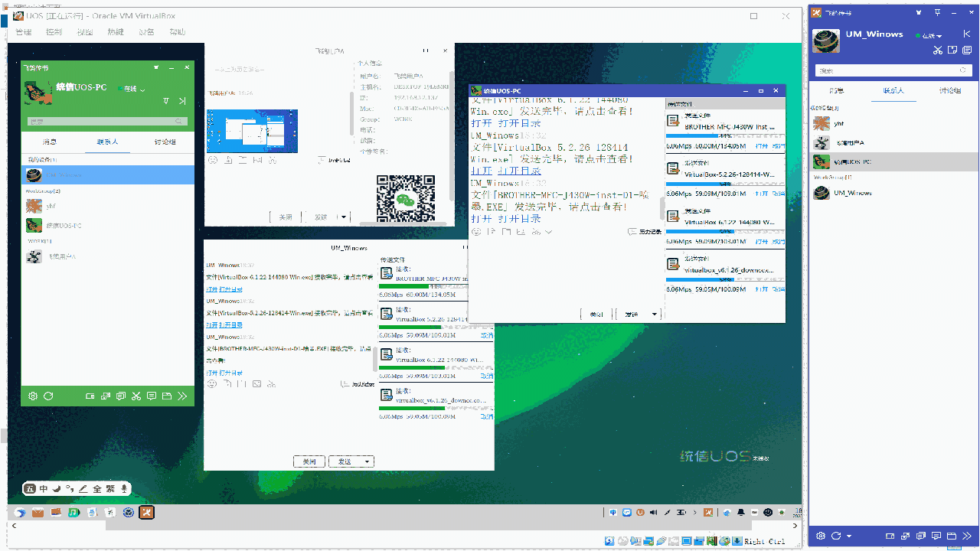Image resolution: width=980 pixels, height=551 pixels.
Task: Click the skin shirt icon in the blue panel title bar
Action: coord(916,12)
